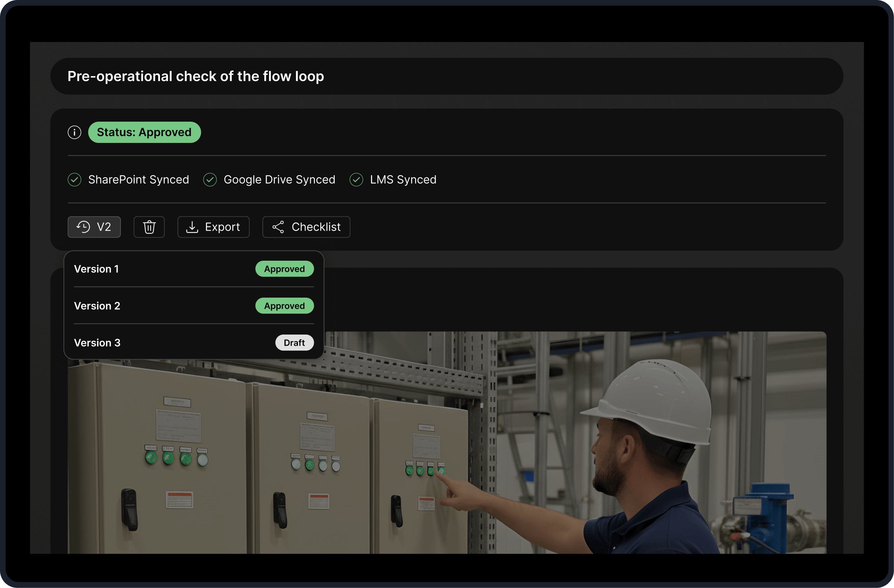Image resolution: width=894 pixels, height=588 pixels.
Task: Click the history clock icon on V2
Action: (x=83, y=227)
